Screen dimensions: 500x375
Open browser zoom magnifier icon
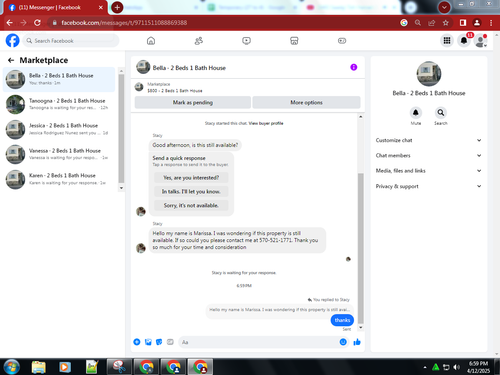pyautogui.click(x=418, y=23)
